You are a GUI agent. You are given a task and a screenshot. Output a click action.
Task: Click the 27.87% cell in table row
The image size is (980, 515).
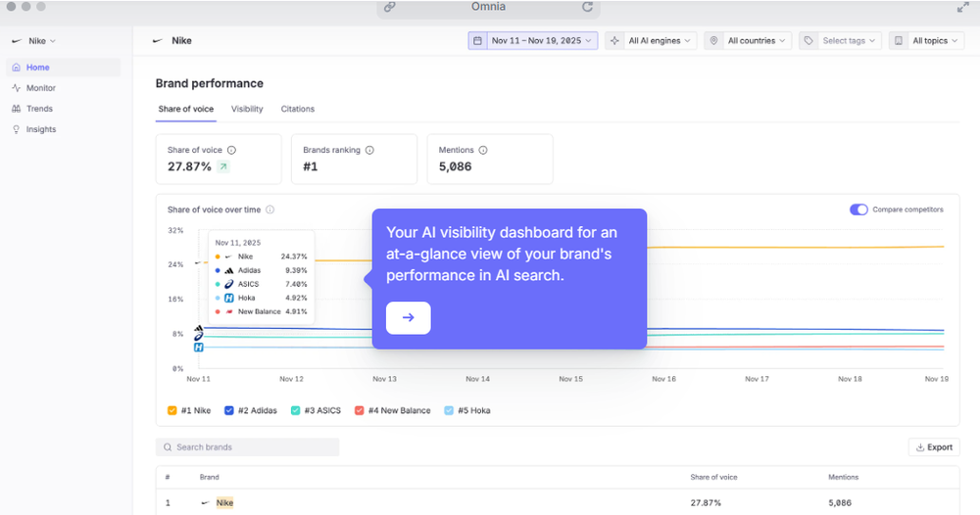point(706,502)
